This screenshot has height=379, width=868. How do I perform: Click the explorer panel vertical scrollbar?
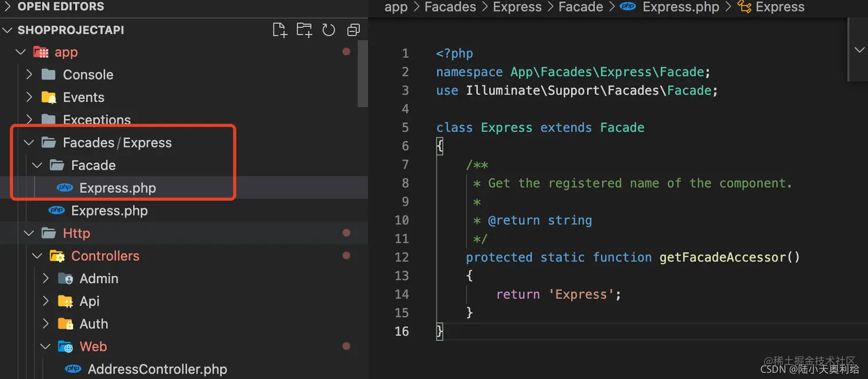click(x=362, y=75)
